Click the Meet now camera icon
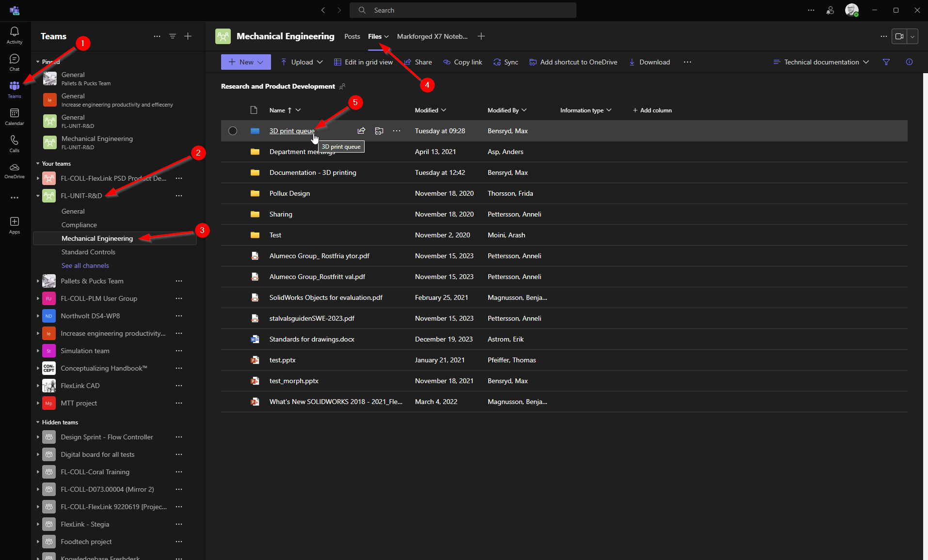The width and height of the screenshot is (928, 560). point(899,36)
